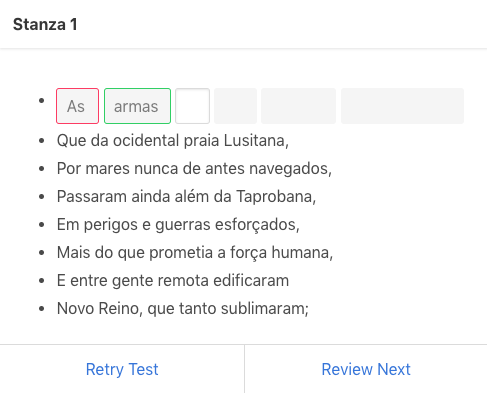Focus the empty white third word box
Screen dimensions: 487x393
tap(192, 106)
